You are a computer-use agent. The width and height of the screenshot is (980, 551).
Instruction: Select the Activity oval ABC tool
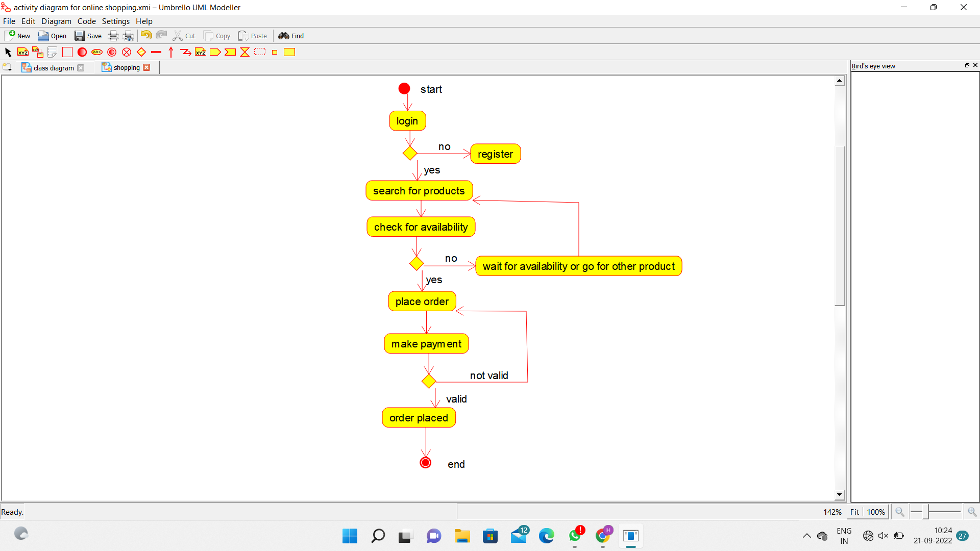(97, 52)
